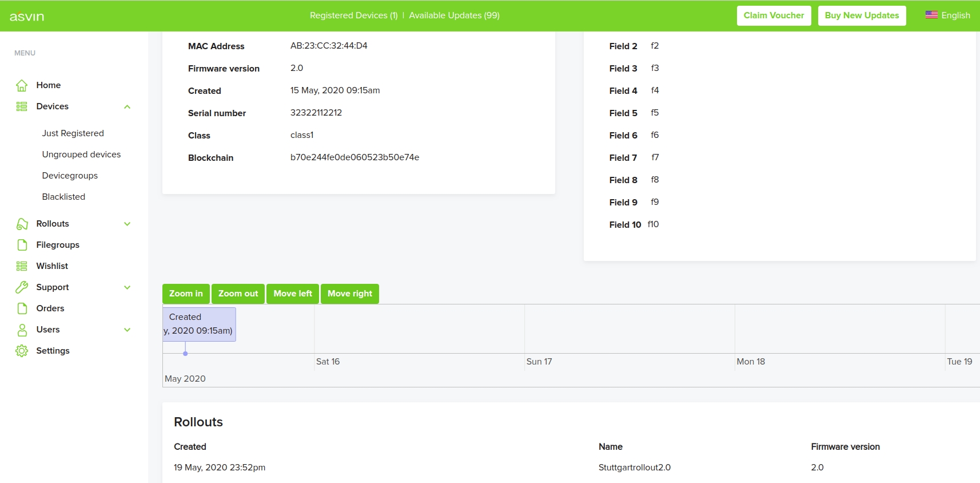Click the Wishlist list icon
The image size is (980, 483).
22,266
